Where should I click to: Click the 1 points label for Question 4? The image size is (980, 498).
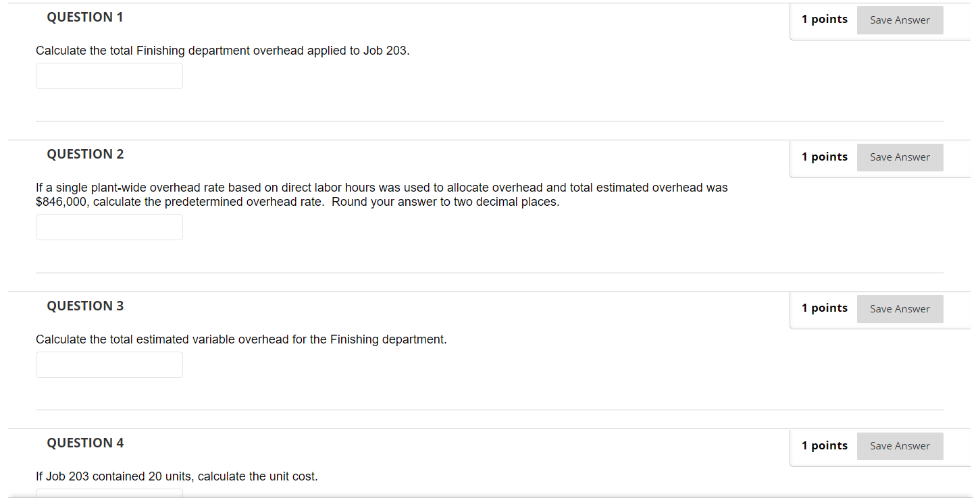coord(825,445)
